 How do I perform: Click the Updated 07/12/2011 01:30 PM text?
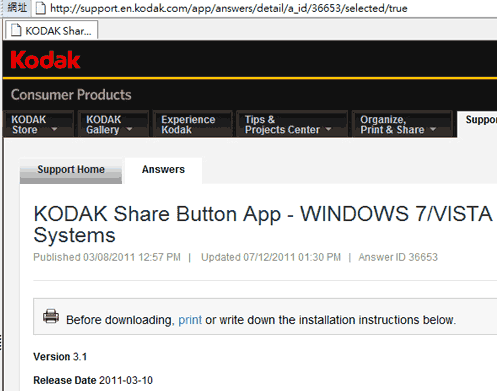[x=271, y=257]
